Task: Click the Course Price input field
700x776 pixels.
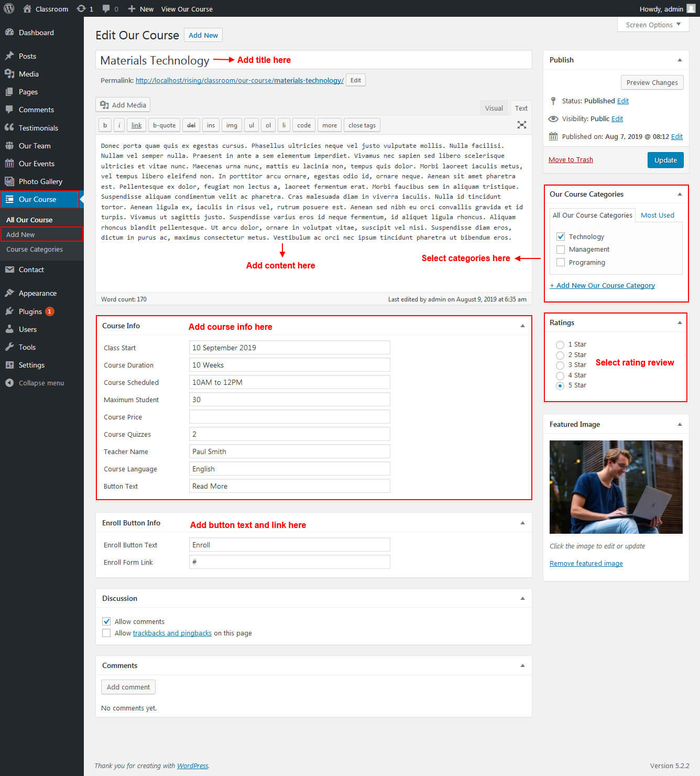Action: (x=289, y=417)
